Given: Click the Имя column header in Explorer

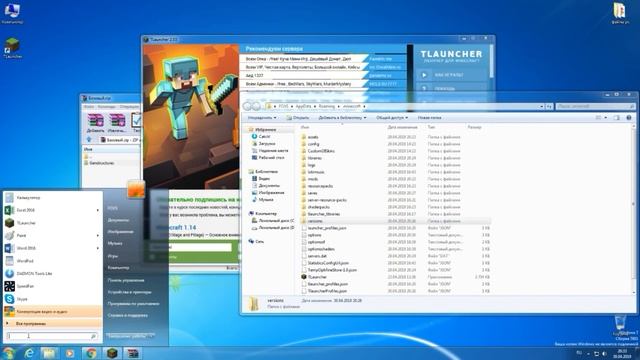Looking at the screenshot, I should click(304, 127).
